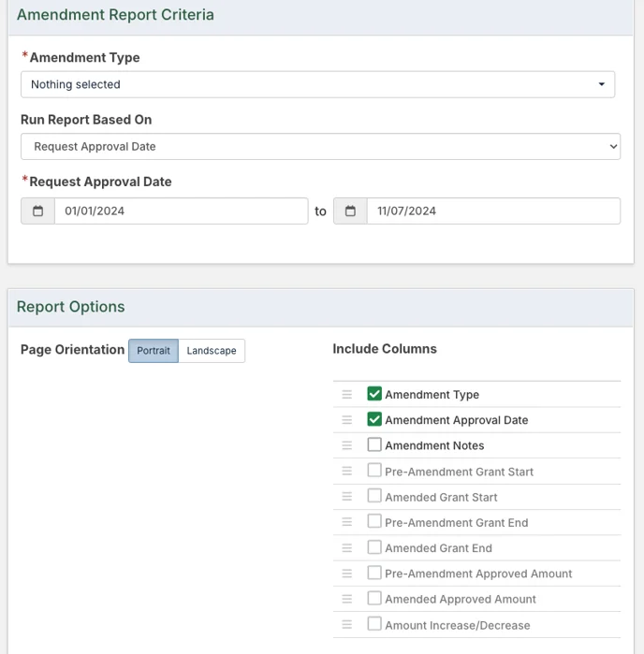
Task: Open the start date calendar icon
Action: click(38, 211)
